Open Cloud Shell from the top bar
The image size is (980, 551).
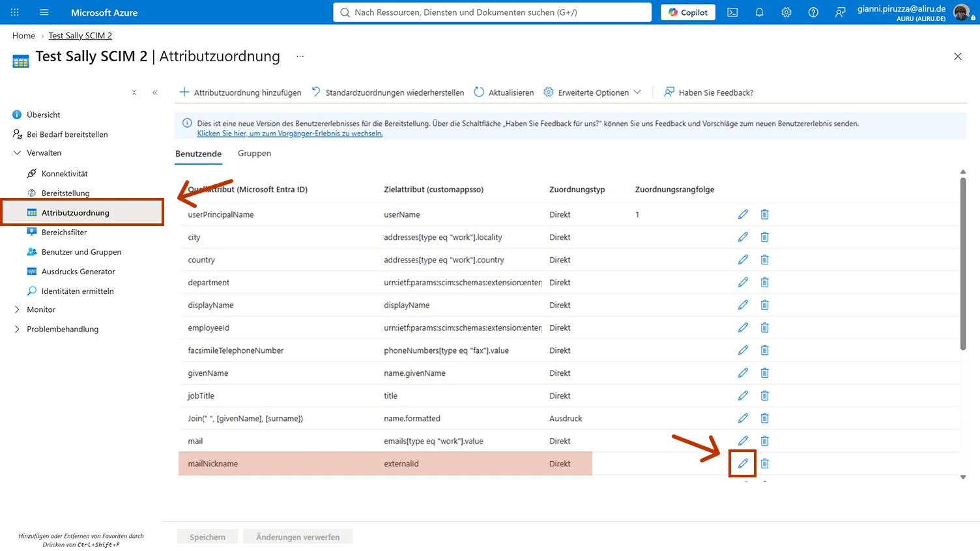point(732,12)
